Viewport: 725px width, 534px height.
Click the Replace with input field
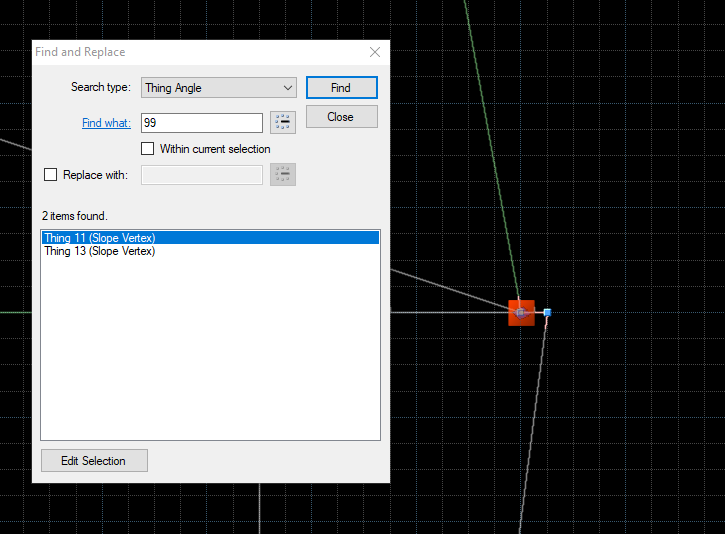202,175
